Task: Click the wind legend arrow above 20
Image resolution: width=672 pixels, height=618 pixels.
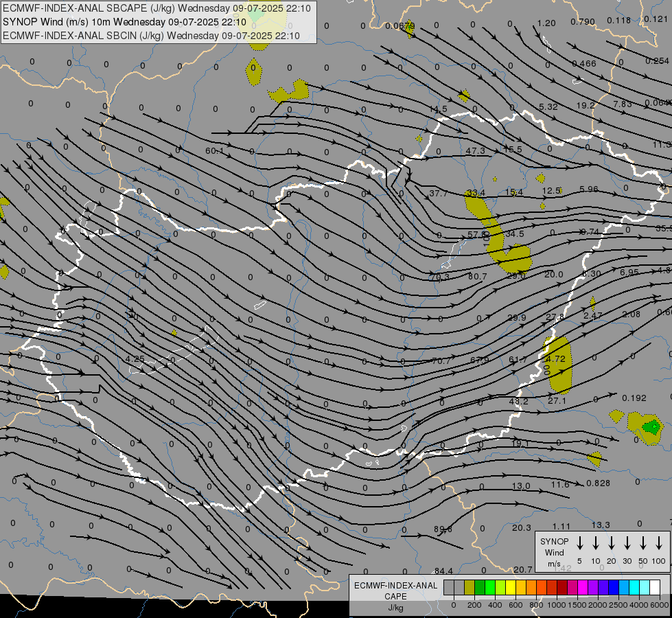Action: (x=611, y=543)
